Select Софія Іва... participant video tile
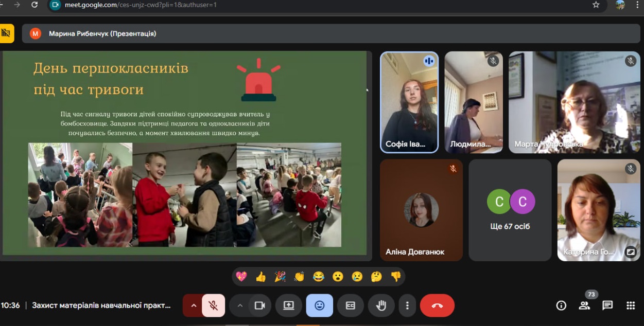This screenshot has height=326, width=644. click(409, 102)
